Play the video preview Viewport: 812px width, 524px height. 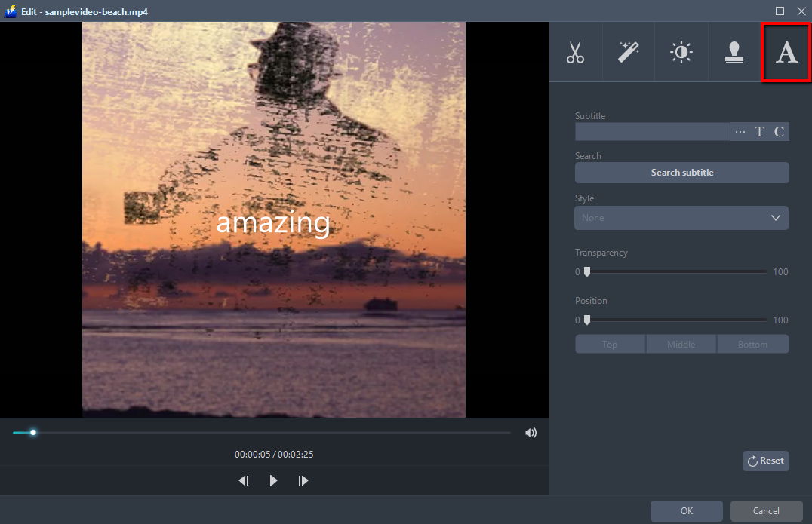coord(273,481)
